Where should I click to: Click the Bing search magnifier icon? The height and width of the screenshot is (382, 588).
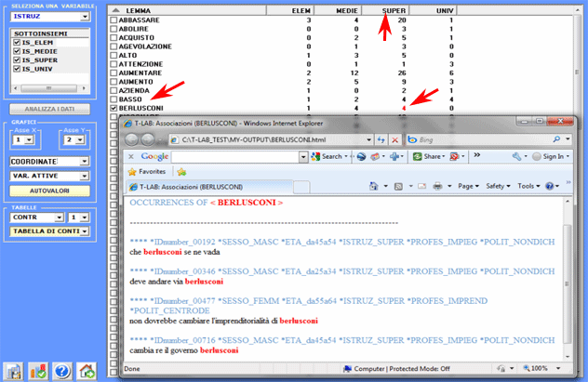pos(556,139)
